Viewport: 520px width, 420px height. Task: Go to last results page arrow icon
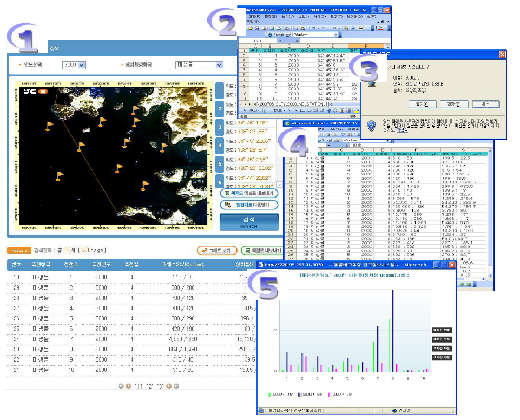(x=176, y=386)
